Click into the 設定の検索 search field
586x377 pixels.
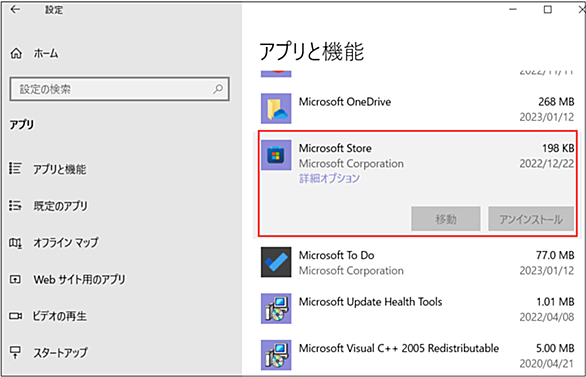pyautogui.click(x=119, y=89)
